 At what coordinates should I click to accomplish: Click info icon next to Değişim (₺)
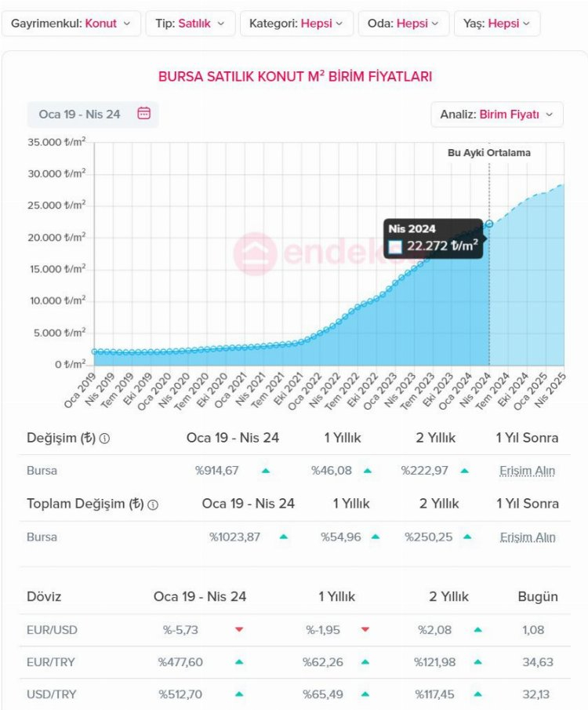pos(104,439)
